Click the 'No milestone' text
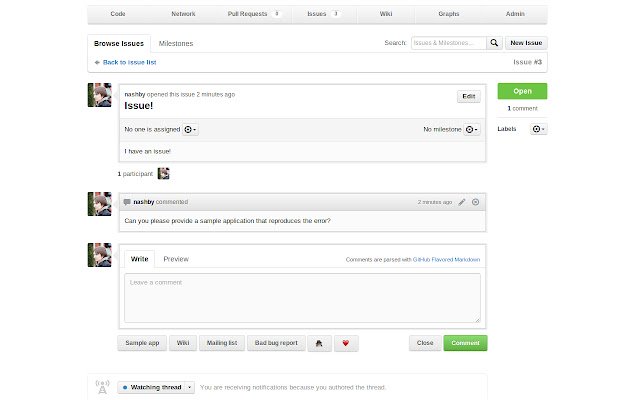The image size is (640, 400). tap(442, 129)
